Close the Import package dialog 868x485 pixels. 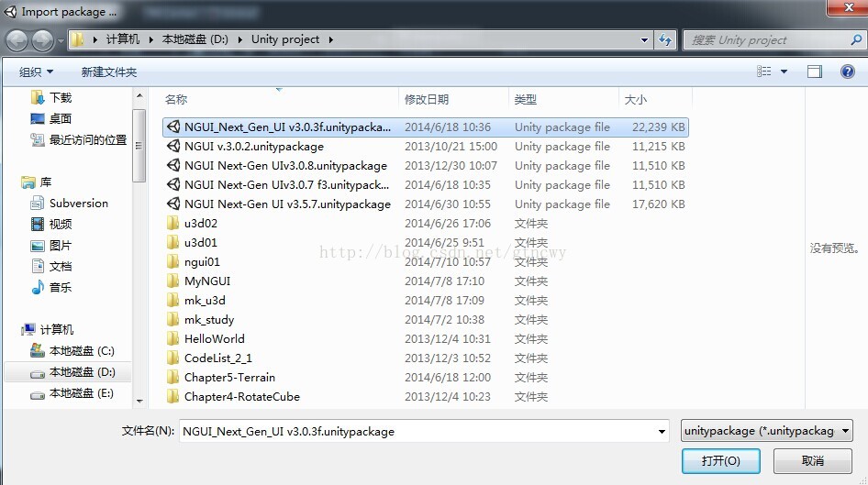click(x=848, y=6)
